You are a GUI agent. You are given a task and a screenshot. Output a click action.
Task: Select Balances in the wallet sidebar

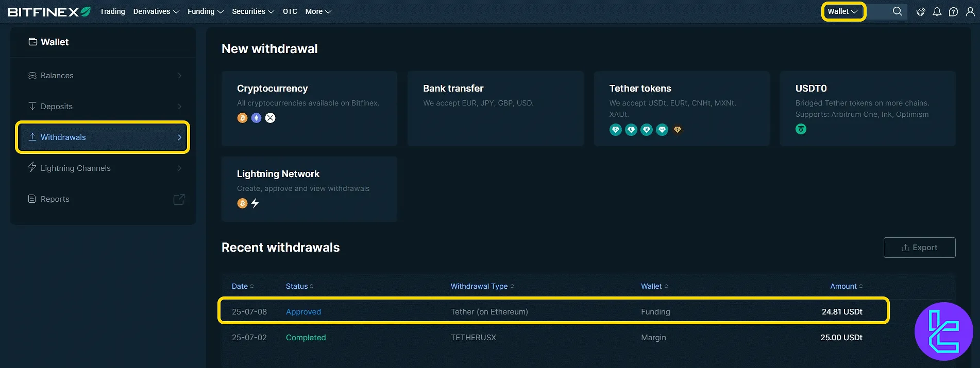[103, 76]
